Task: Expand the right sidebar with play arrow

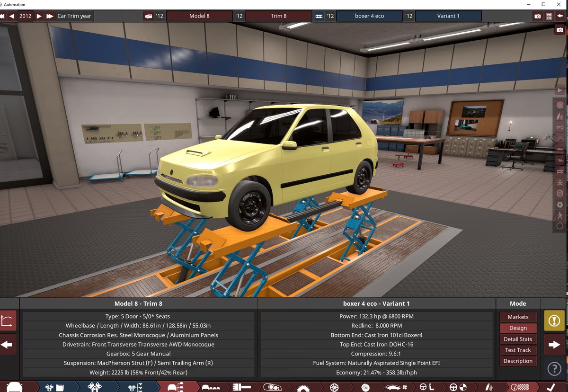Action: click(x=560, y=89)
